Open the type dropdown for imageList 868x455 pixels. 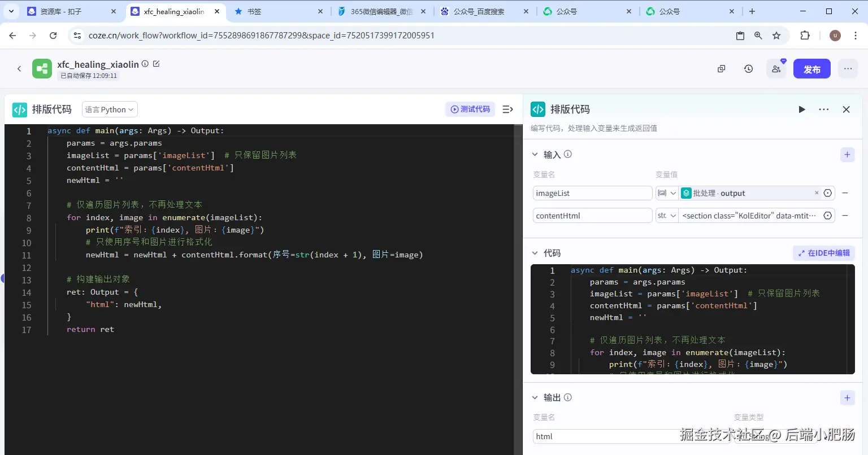667,193
